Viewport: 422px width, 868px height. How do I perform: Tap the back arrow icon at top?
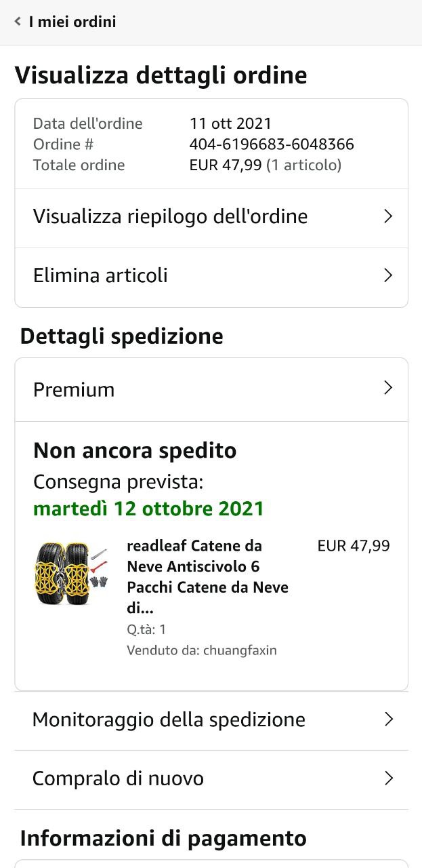tap(18, 22)
